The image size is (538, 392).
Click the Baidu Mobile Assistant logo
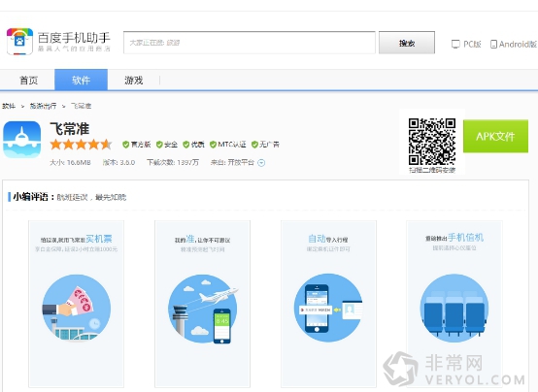tap(58, 42)
